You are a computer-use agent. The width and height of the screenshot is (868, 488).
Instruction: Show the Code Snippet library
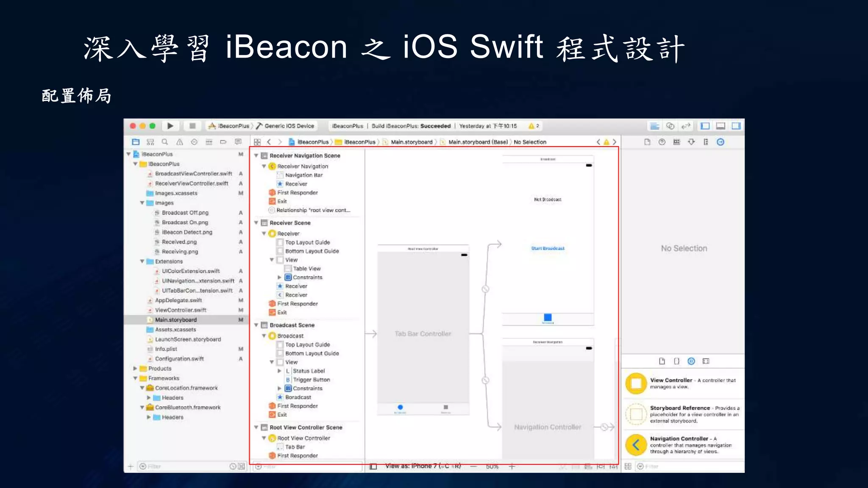(x=676, y=361)
